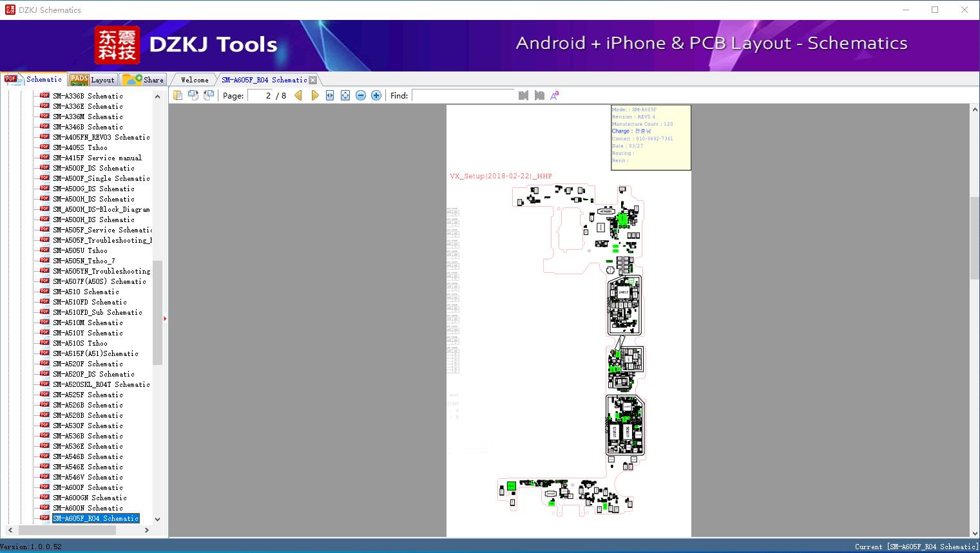Screen dimensions: 980x553
Task: Select SM-A515F(A51)Schematic entry
Action: 95,353
